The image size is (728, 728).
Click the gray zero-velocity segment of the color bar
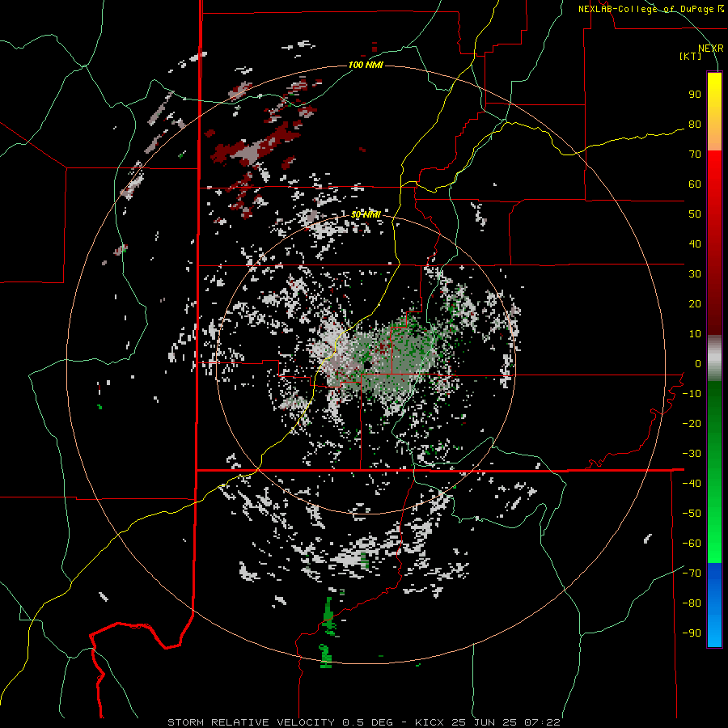[714, 358]
